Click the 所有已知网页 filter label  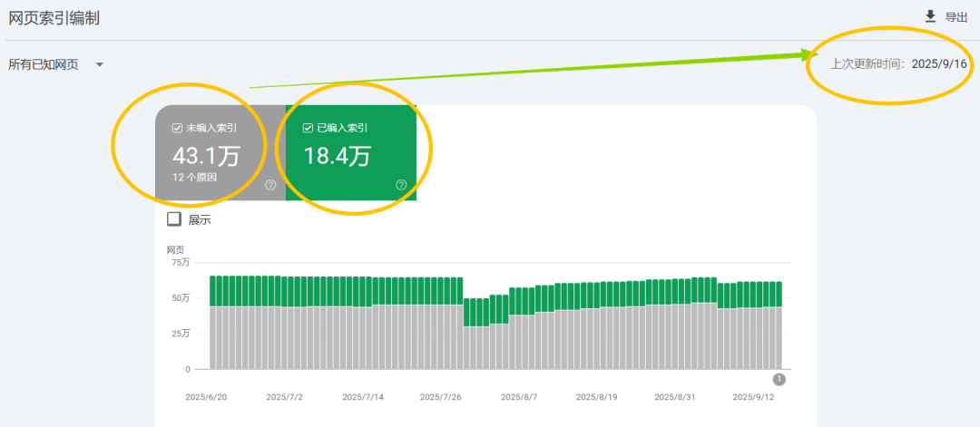point(44,65)
